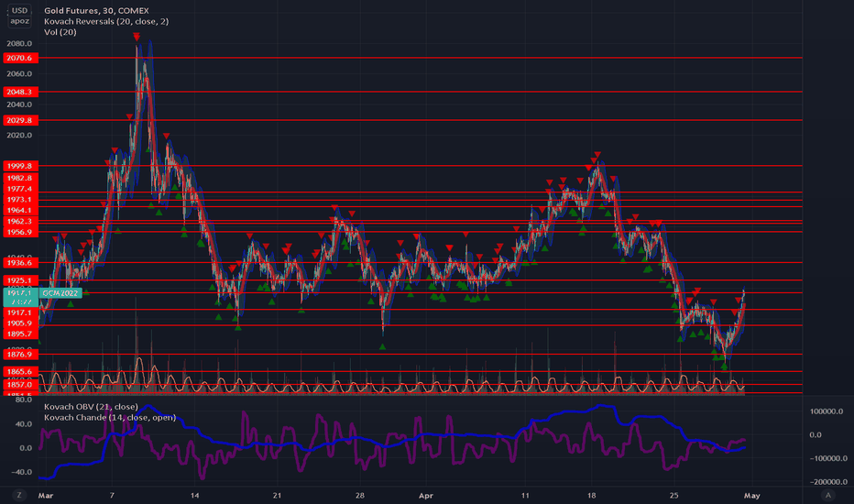Click the 2060.0 price axis tick
854x504 pixels.
tap(19, 73)
